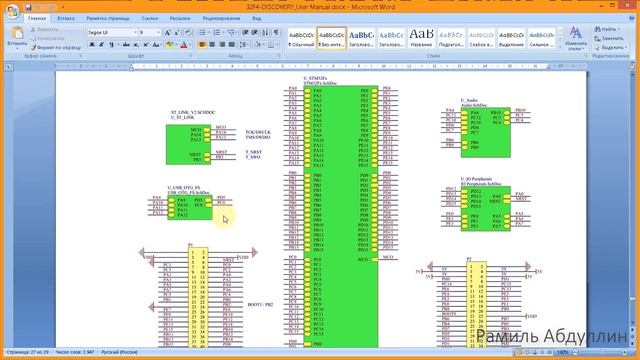Toggle show paragraph marks (¶)
Screen dimensions: 640x360
(276, 33)
